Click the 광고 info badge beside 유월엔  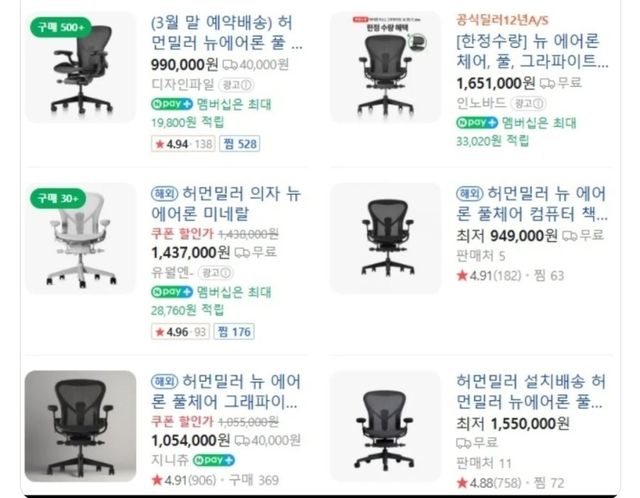click(x=216, y=273)
